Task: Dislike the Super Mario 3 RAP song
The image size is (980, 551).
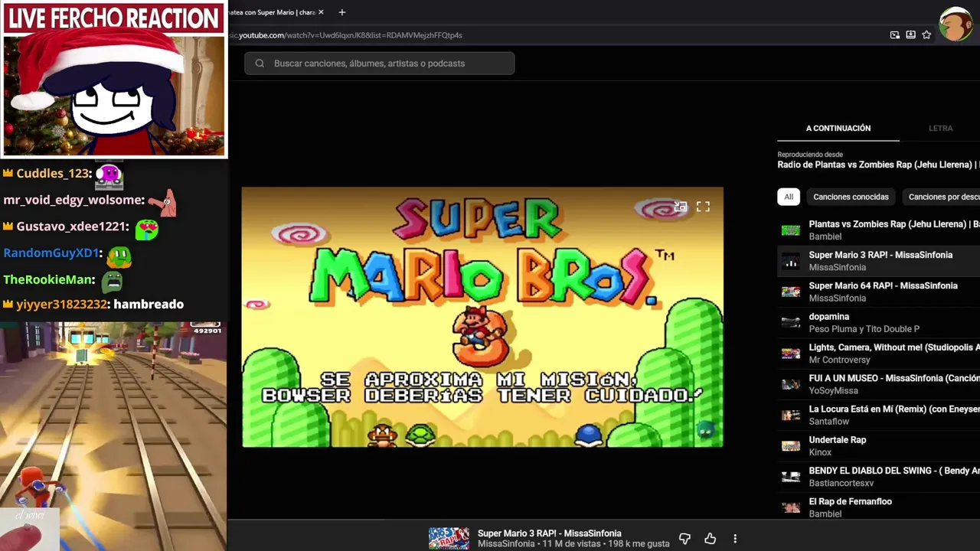Action: [684, 539]
